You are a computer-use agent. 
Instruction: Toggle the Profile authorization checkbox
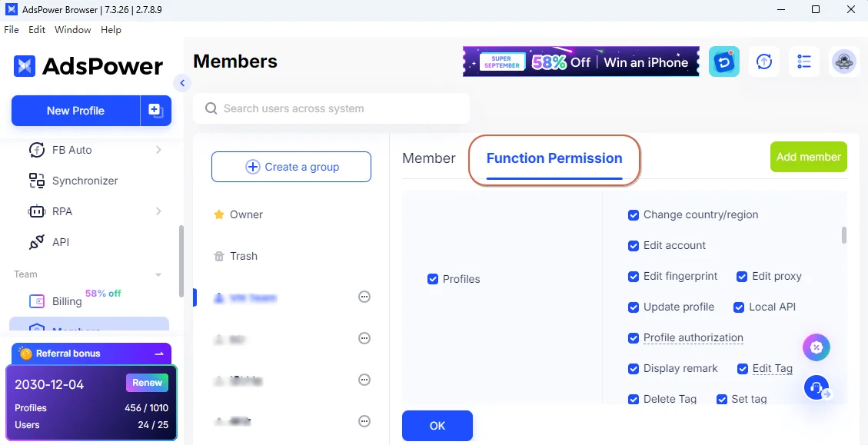634,337
